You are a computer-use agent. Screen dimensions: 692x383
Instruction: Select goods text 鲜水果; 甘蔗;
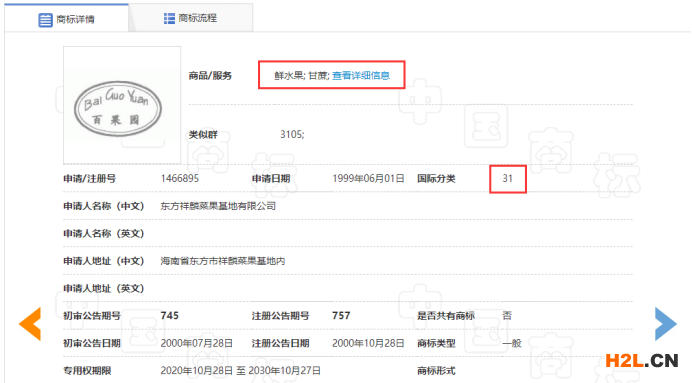[x=302, y=75]
